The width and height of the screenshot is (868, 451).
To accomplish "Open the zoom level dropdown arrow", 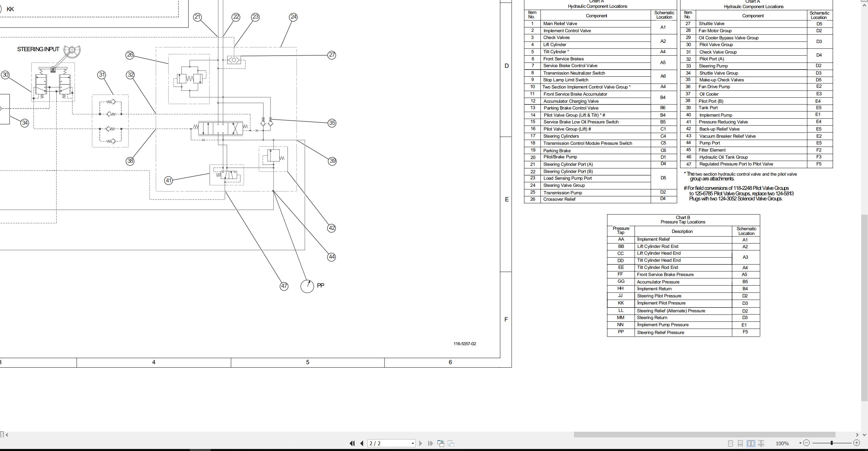I will pos(800,443).
